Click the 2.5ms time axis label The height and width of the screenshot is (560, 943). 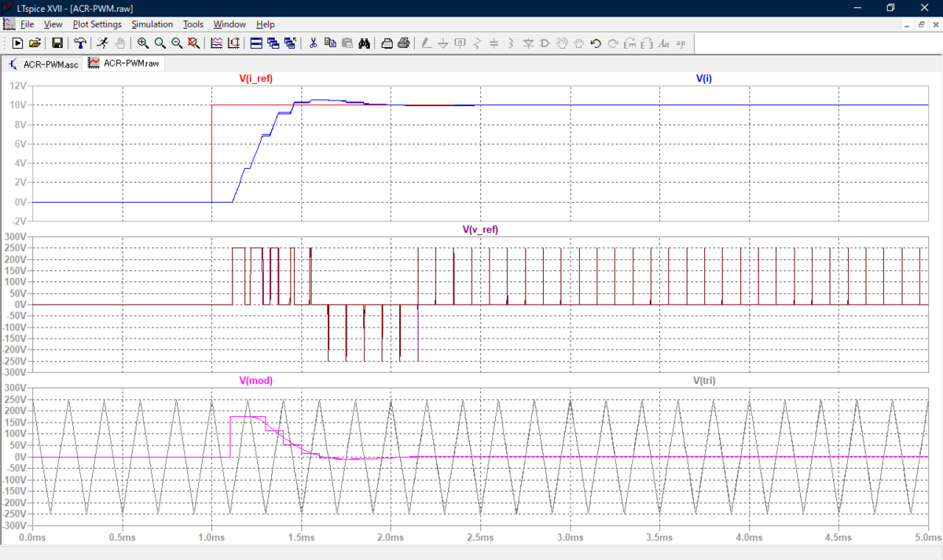(480, 537)
